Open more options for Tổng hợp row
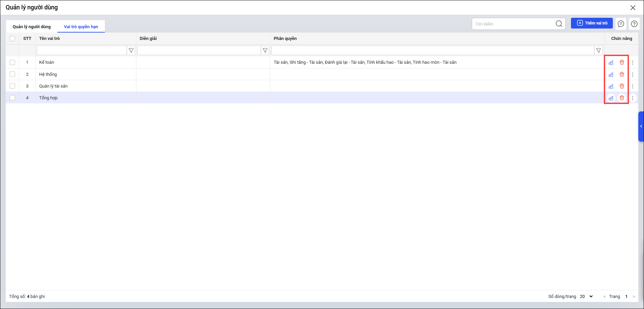This screenshot has height=309, width=644. pos(633,98)
